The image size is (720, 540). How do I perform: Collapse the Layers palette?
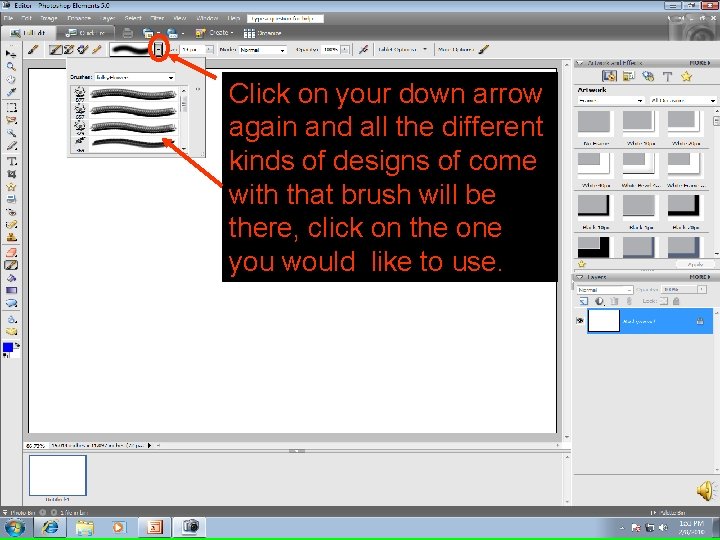pos(579,277)
